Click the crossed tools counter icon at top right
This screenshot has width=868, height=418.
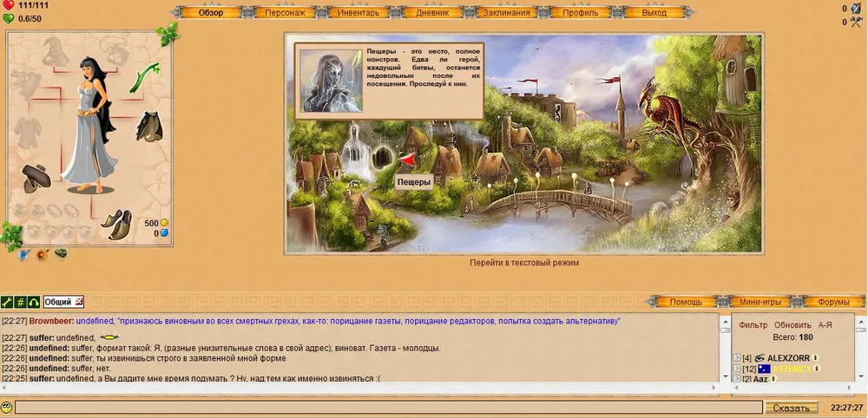coord(857,23)
